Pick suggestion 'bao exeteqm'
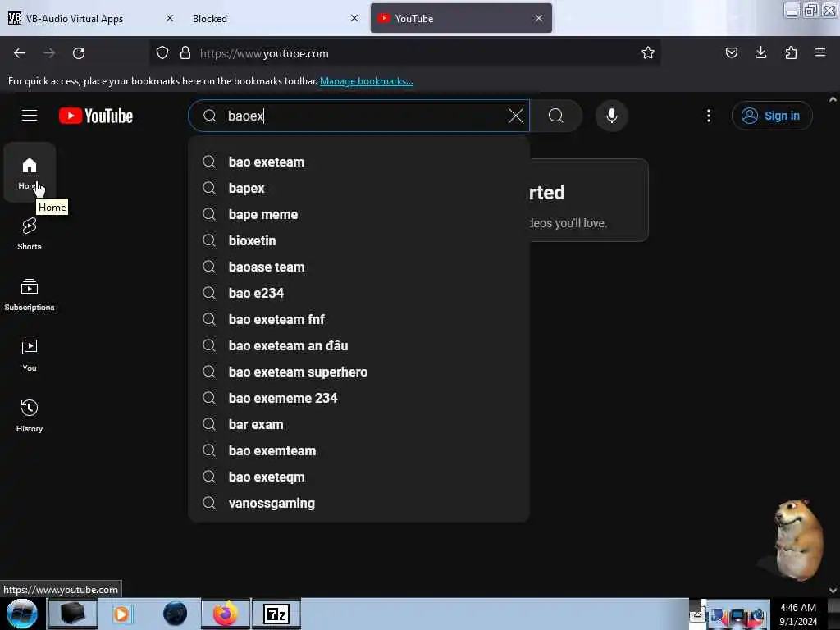This screenshot has height=630, width=840. [358, 477]
